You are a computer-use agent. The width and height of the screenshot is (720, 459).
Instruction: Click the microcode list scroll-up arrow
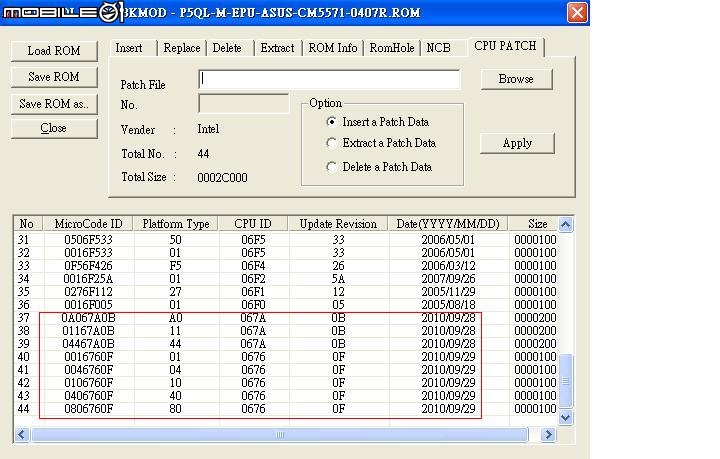(566, 224)
